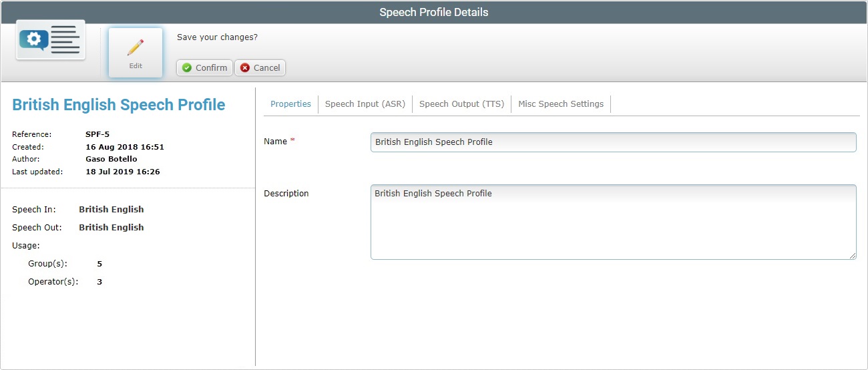Screen dimensions: 868x370
Task: Click the speech profile settings logo icon
Action: tap(51, 39)
